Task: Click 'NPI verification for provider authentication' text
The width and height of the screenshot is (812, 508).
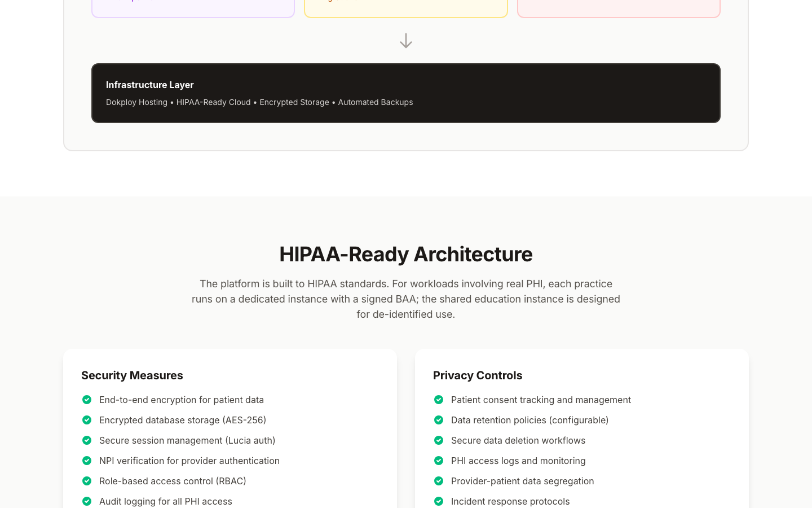Action: (189, 461)
